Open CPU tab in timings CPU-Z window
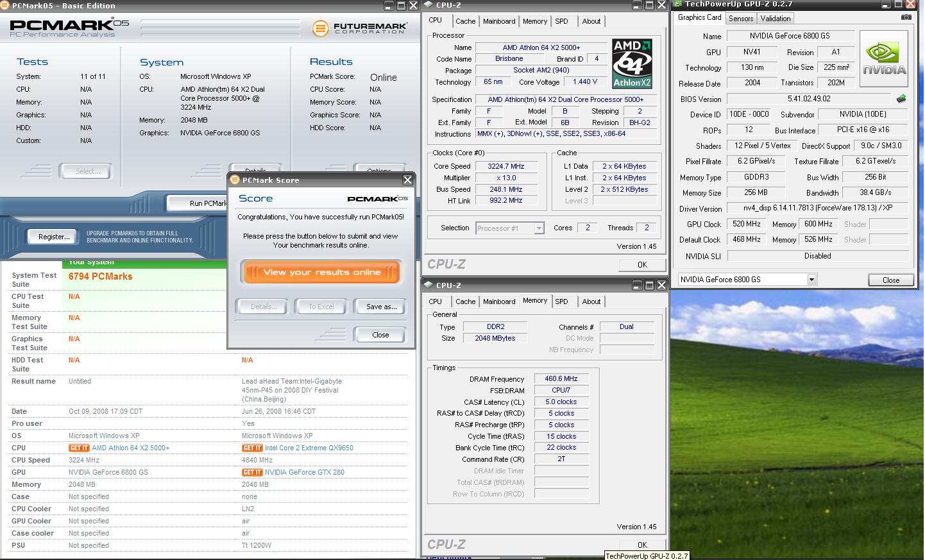 pyautogui.click(x=436, y=301)
